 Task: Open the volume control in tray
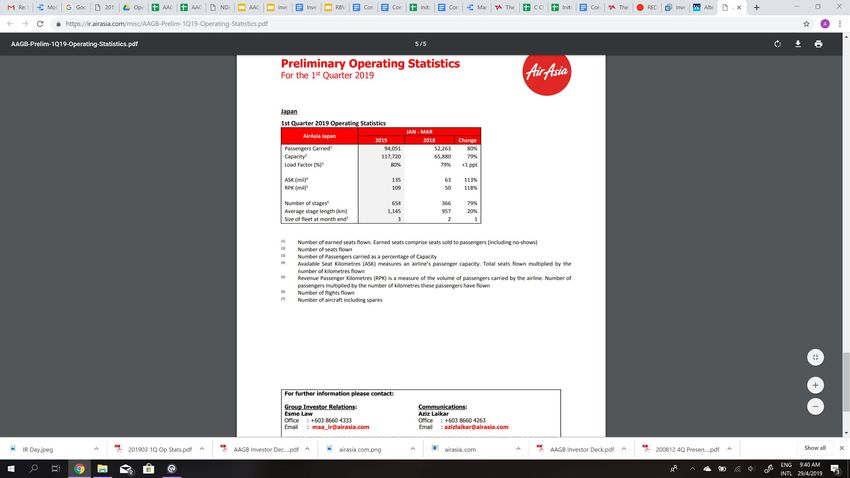tap(751, 469)
